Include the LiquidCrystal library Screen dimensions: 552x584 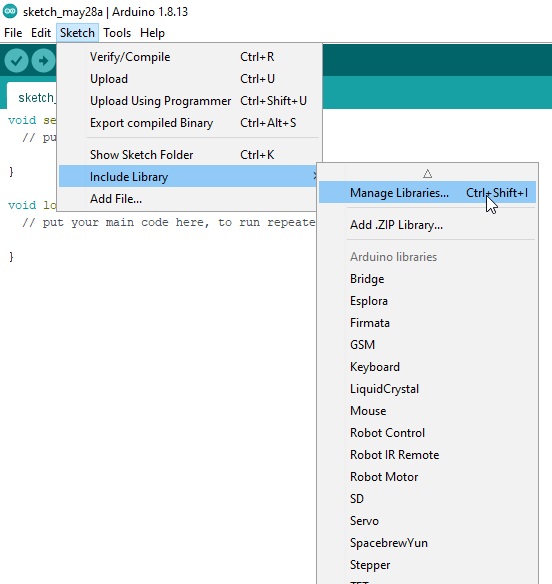pyautogui.click(x=427, y=389)
